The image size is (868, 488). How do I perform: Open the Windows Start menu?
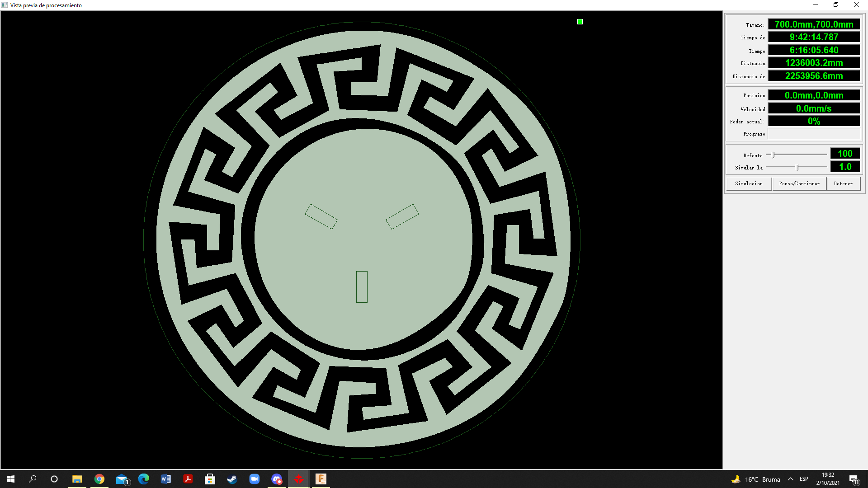click(11, 479)
